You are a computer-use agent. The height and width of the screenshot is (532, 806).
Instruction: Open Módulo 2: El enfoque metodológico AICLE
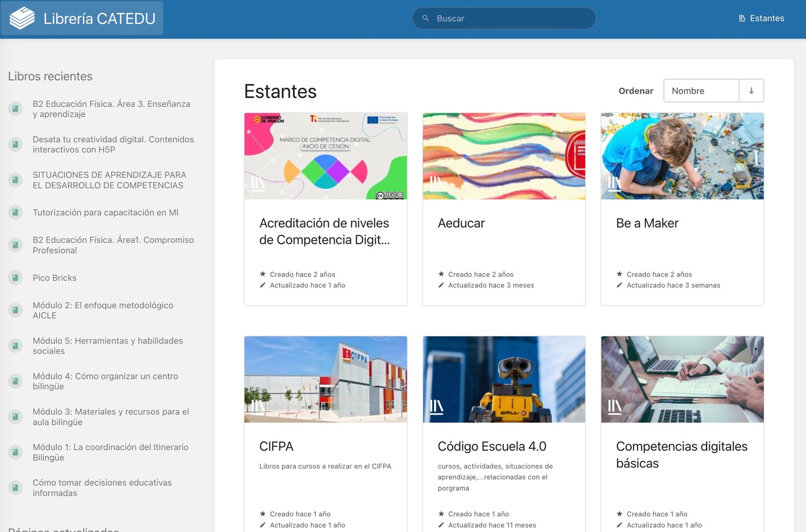(103, 310)
